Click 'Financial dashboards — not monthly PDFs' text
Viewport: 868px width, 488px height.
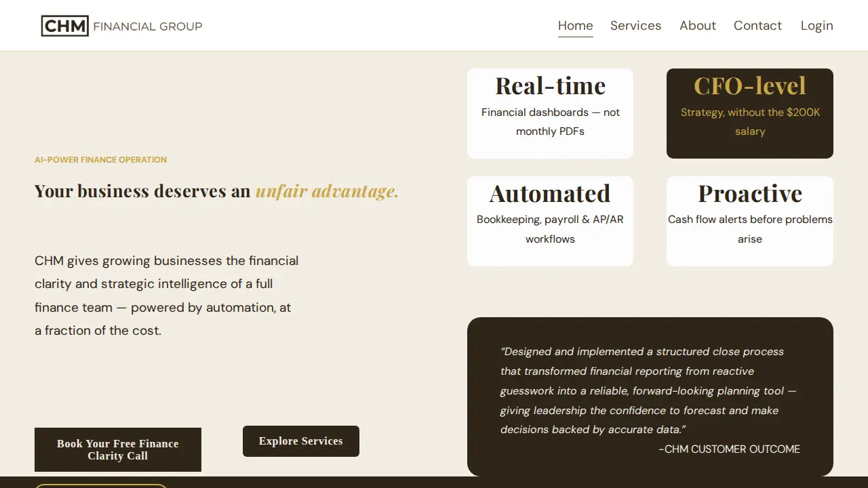click(550, 122)
